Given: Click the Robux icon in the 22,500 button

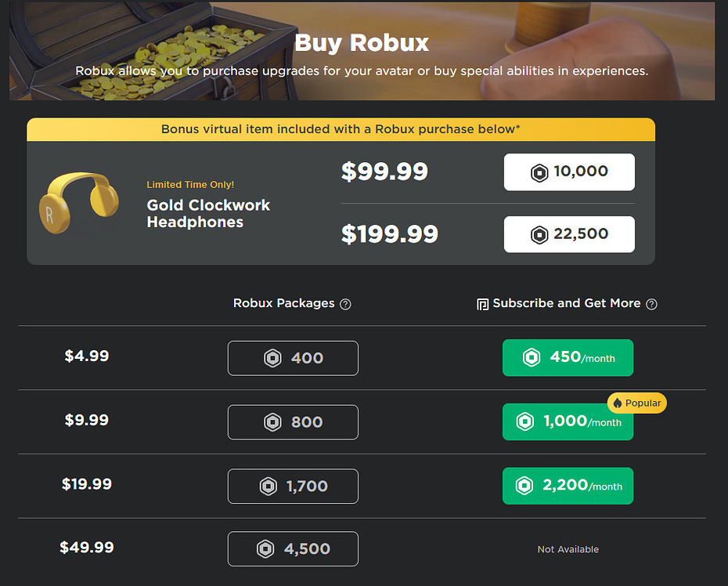Looking at the screenshot, I should [539, 235].
